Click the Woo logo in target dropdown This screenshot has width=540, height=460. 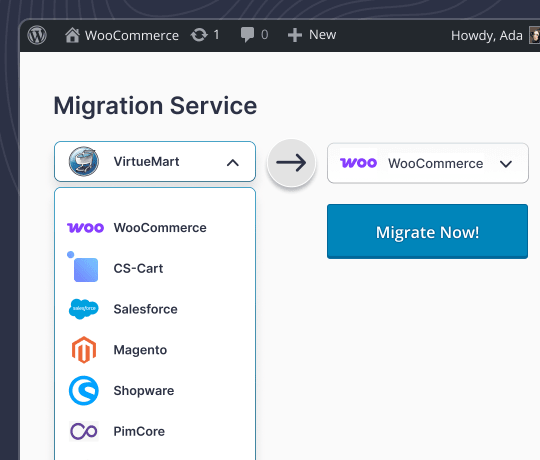pyautogui.click(x=359, y=163)
